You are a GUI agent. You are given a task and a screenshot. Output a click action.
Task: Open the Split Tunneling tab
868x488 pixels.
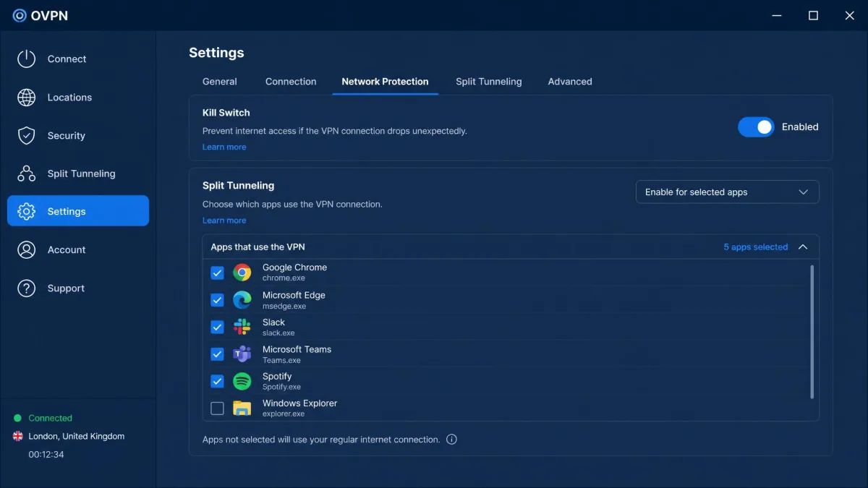coord(489,82)
